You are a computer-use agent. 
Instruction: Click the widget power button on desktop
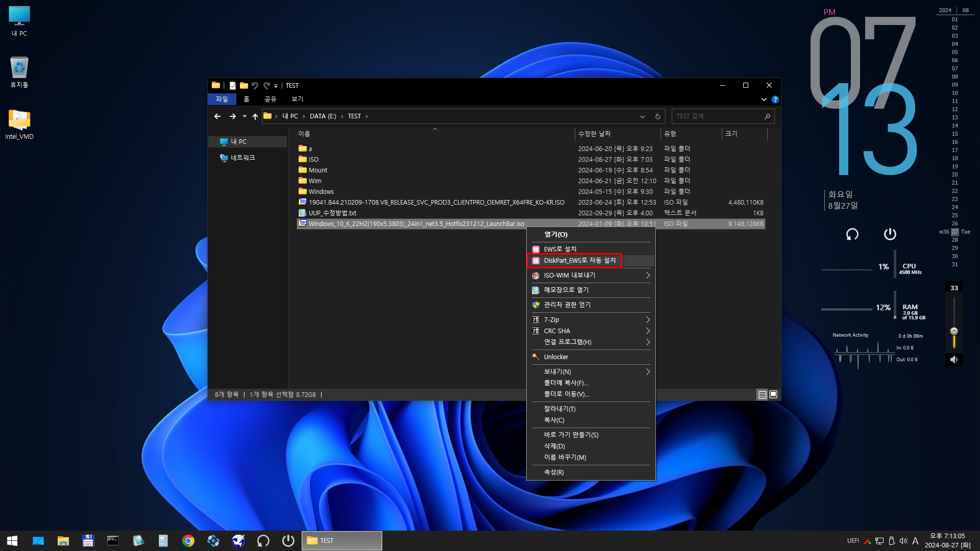[890, 234]
